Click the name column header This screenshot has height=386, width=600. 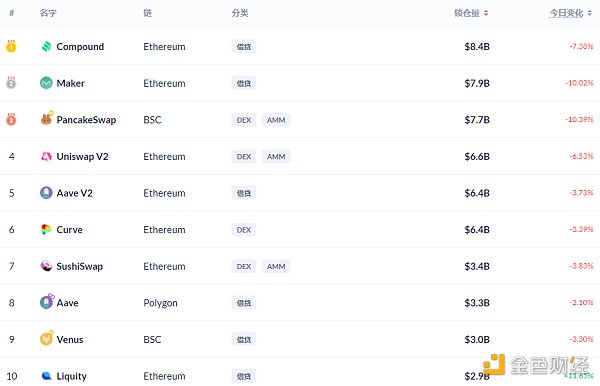pyautogui.click(x=48, y=13)
